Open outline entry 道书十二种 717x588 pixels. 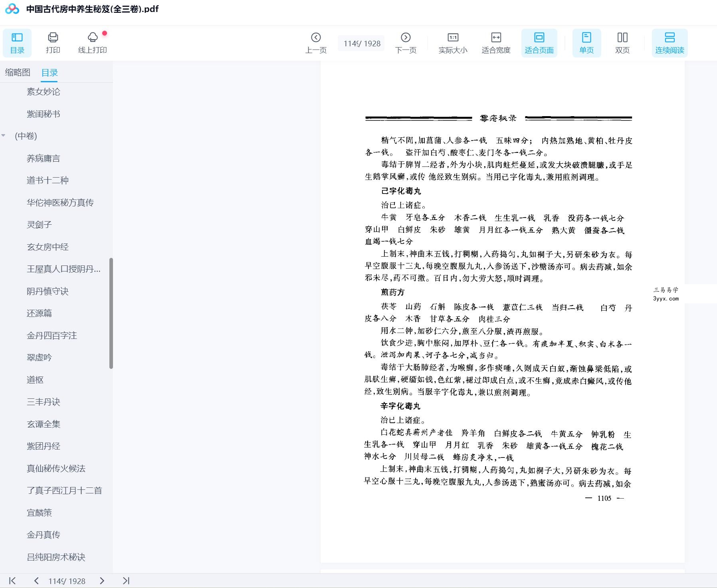point(48,180)
